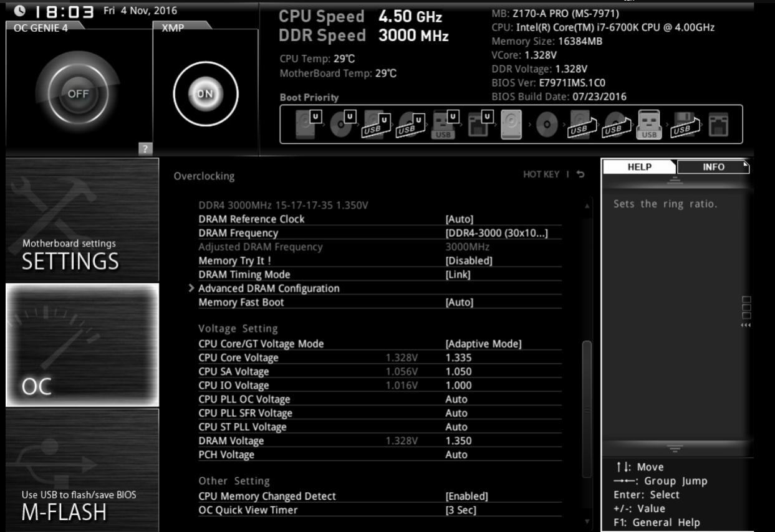This screenshot has width=775, height=532.
Task: Switch to the HELP tab
Action: (x=639, y=167)
